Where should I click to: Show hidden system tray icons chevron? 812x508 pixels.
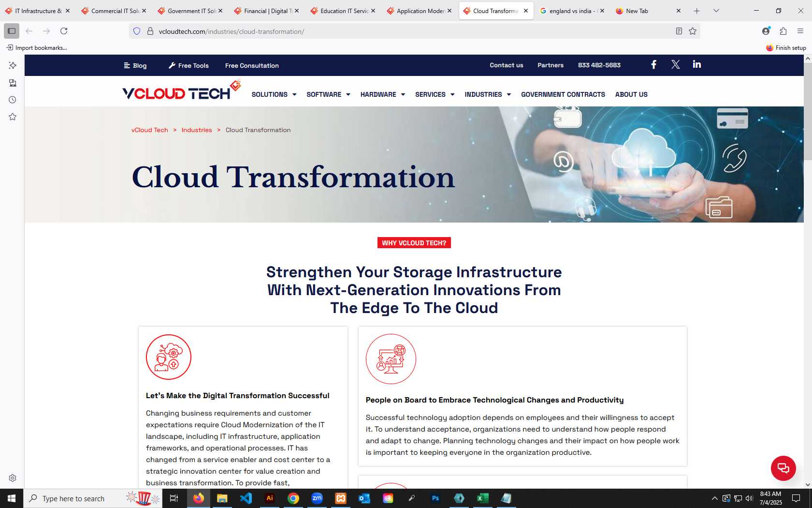coord(714,498)
